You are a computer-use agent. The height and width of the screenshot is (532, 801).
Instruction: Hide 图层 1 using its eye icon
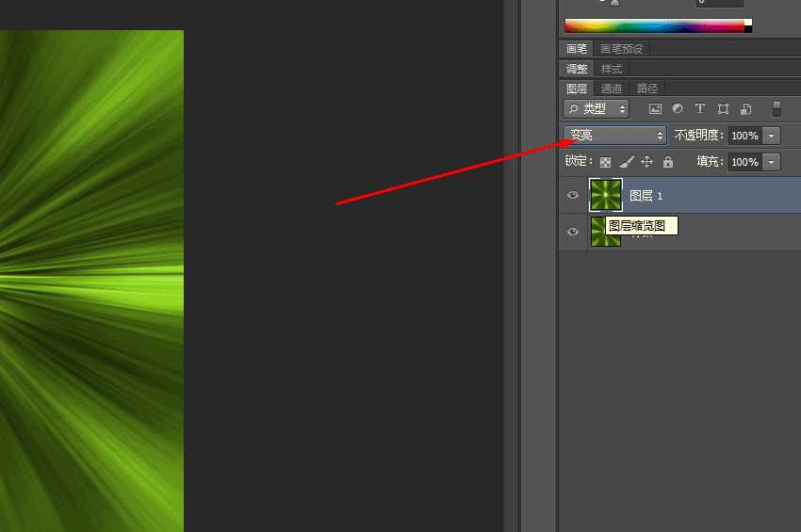pos(573,196)
